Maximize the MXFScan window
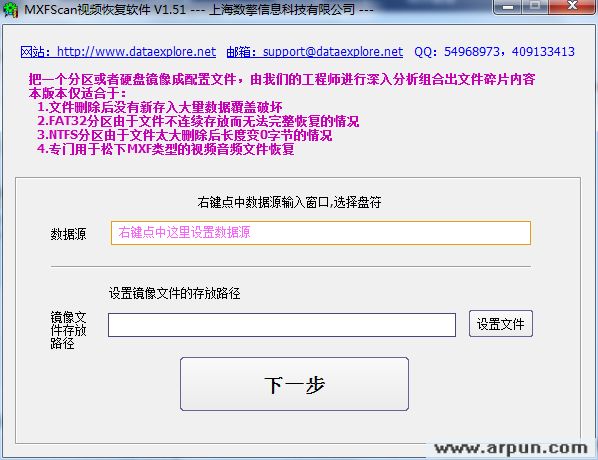 pos(535,6)
